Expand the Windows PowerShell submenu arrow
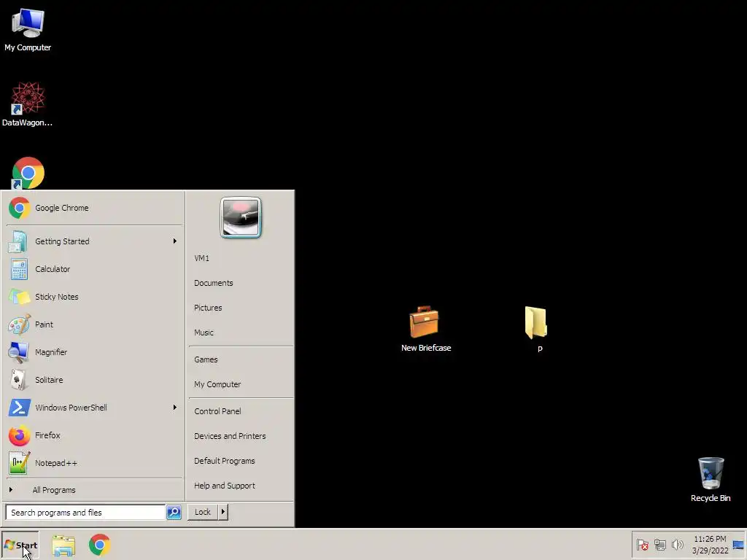 175,408
